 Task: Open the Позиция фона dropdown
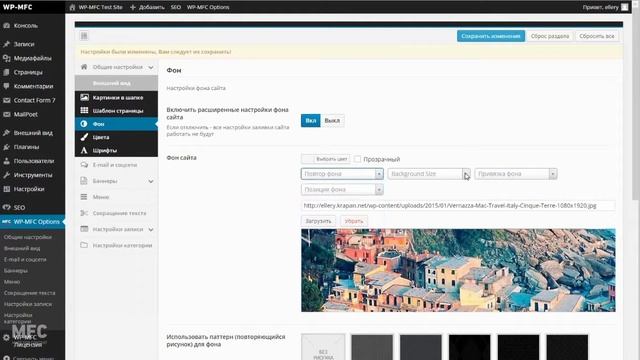(342, 189)
